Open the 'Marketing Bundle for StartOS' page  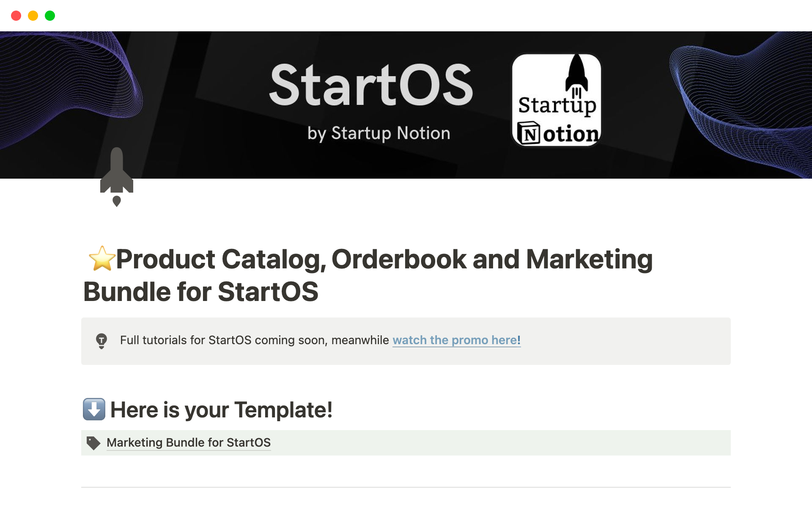[x=189, y=443]
